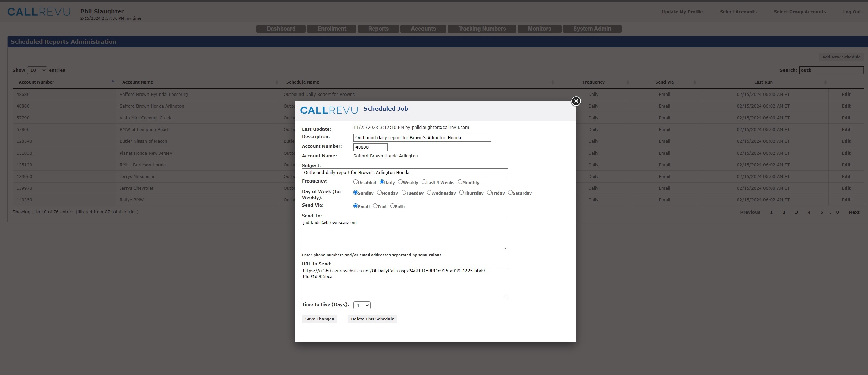The height and width of the screenshot is (375, 868).
Task: Select Monday as day of week
Action: pos(379,192)
